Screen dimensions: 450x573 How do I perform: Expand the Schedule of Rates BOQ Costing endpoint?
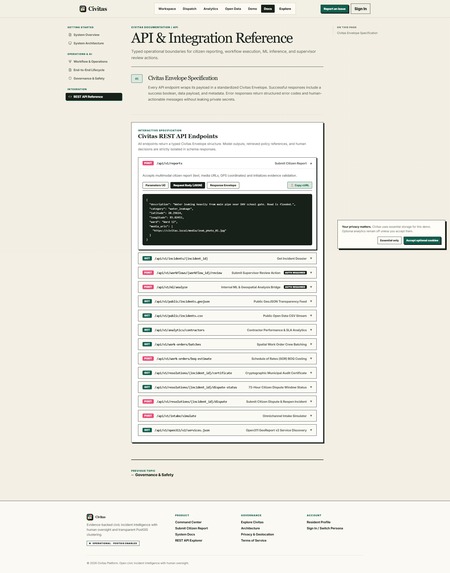pos(227,358)
